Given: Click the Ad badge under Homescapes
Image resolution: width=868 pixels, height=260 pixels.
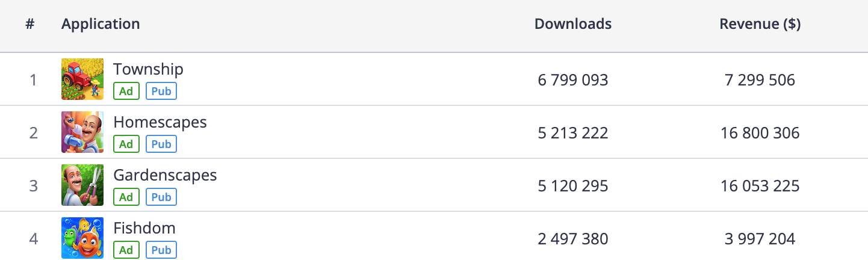Looking at the screenshot, I should 126,144.
